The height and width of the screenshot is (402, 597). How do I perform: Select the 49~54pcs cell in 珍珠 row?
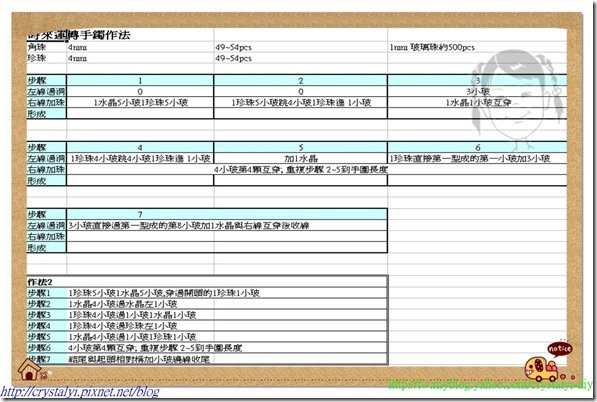[233, 58]
